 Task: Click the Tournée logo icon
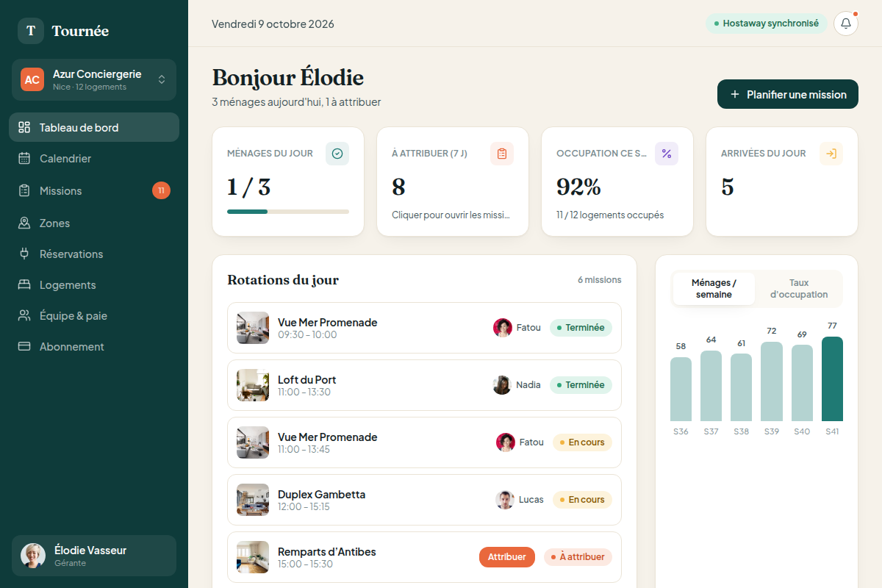(31, 31)
